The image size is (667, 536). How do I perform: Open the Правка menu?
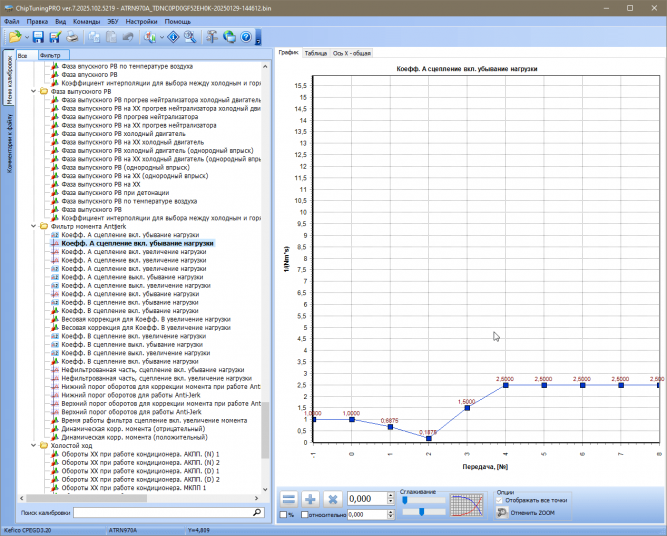[x=37, y=21]
